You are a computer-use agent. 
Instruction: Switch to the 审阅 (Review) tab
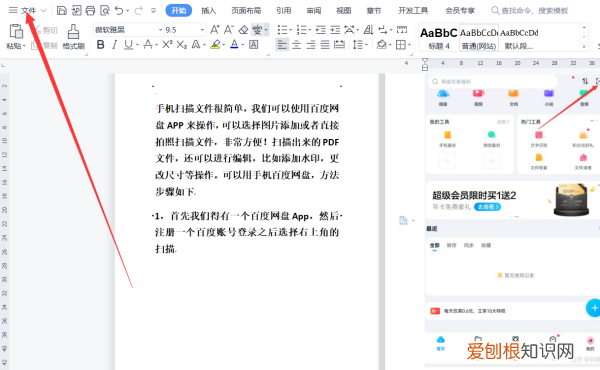click(314, 11)
